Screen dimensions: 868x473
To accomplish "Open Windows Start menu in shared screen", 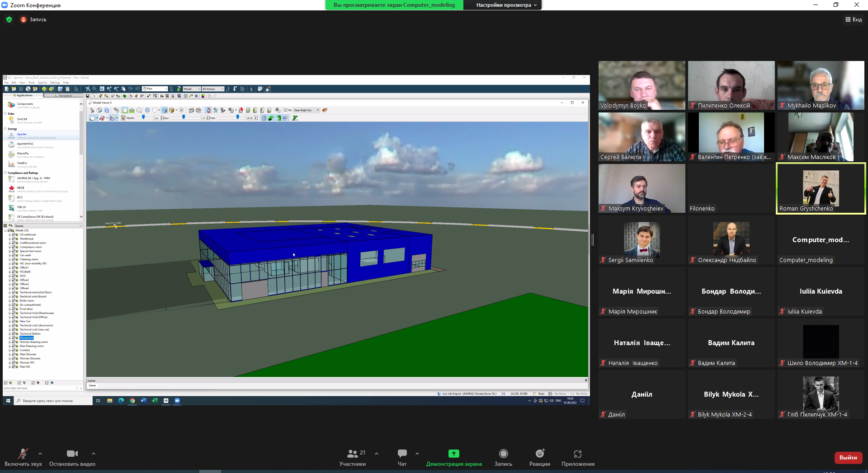I will pyautogui.click(x=8, y=401).
